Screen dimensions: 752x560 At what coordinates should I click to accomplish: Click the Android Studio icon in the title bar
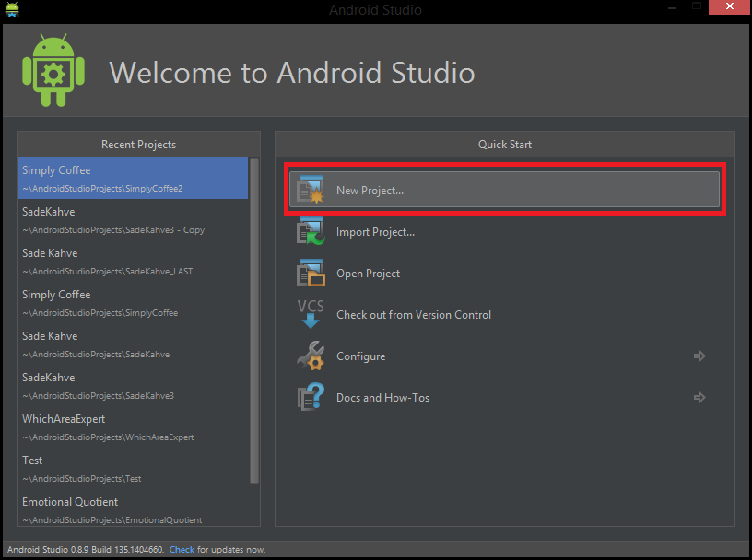coord(12,11)
